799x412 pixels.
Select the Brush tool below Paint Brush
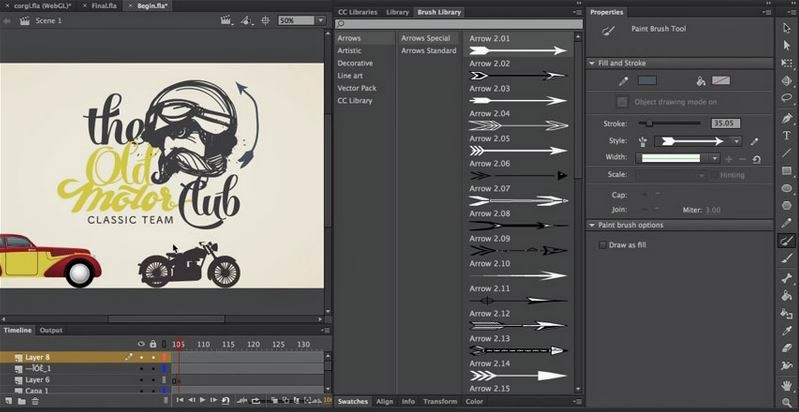[787, 259]
